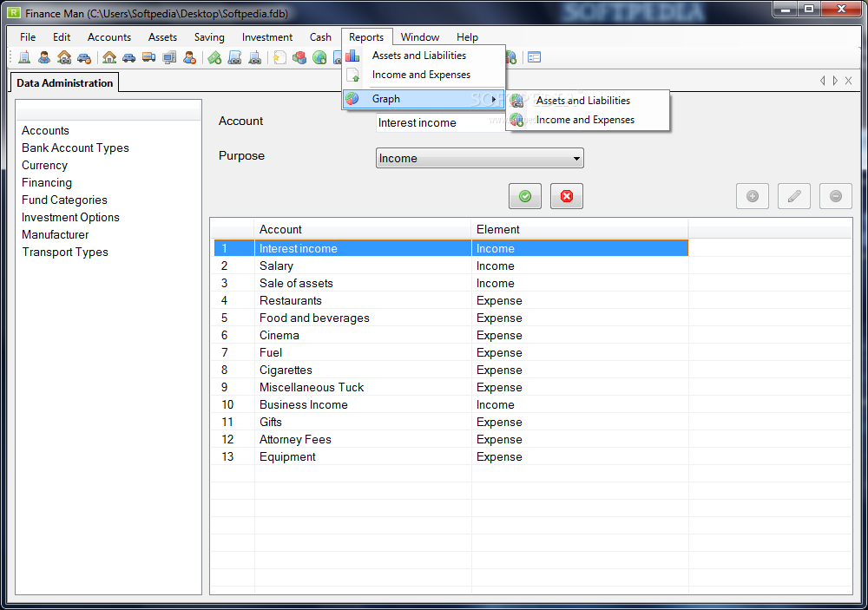Select the Miscellaneous Tuck row
The width and height of the screenshot is (868, 610).
coord(451,387)
